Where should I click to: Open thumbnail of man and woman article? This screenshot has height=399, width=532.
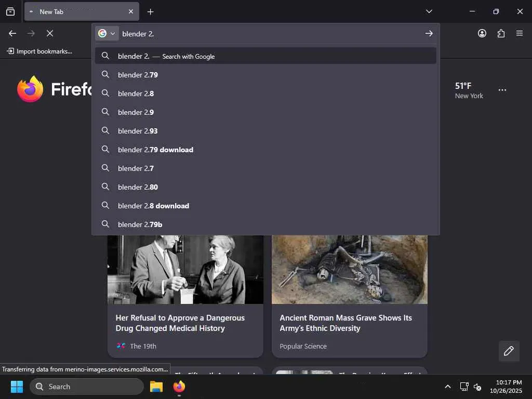185,270
